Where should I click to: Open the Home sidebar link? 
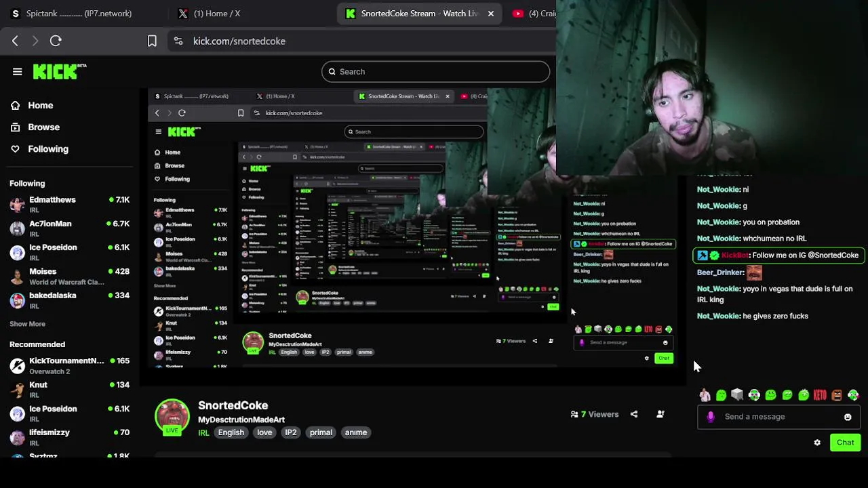pos(41,105)
